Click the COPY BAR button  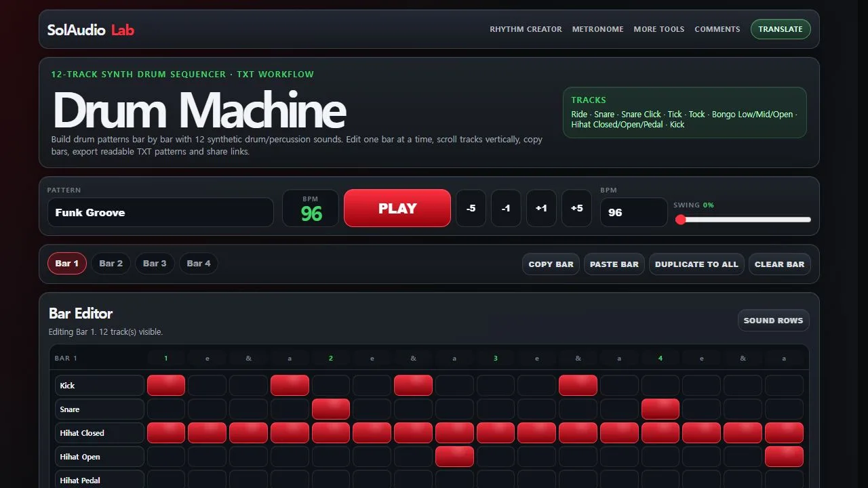click(551, 264)
